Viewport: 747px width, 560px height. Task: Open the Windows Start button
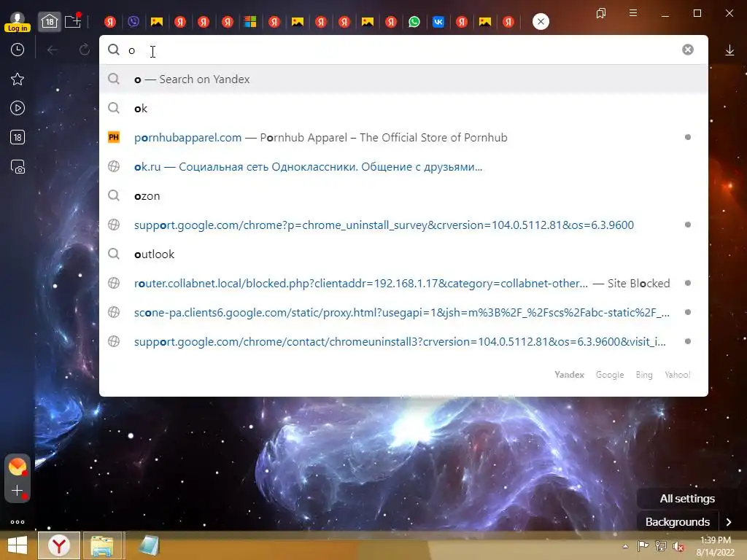pos(18,545)
